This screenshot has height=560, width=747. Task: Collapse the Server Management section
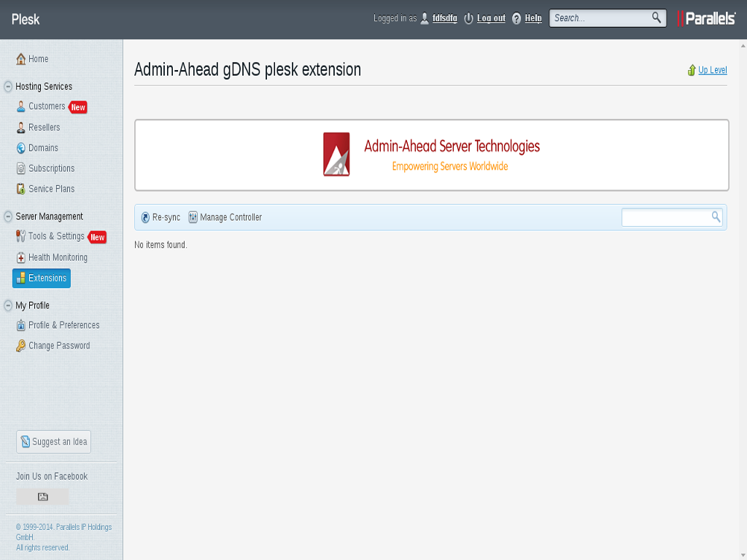point(8,217)
